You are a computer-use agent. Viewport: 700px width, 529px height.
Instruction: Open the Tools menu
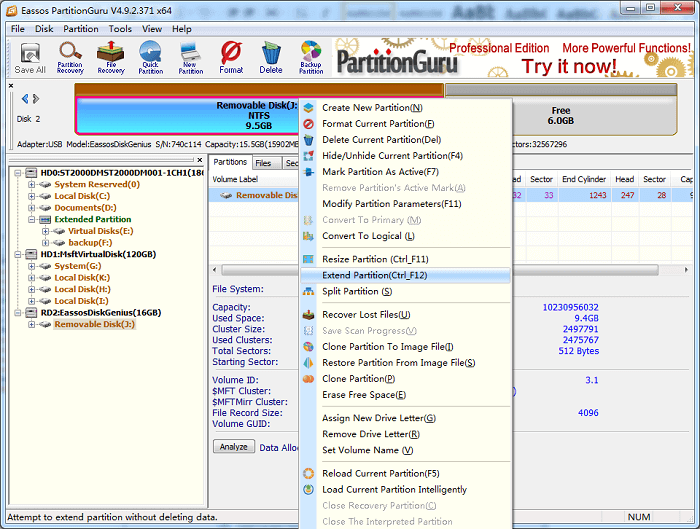(x=120, y=29)
